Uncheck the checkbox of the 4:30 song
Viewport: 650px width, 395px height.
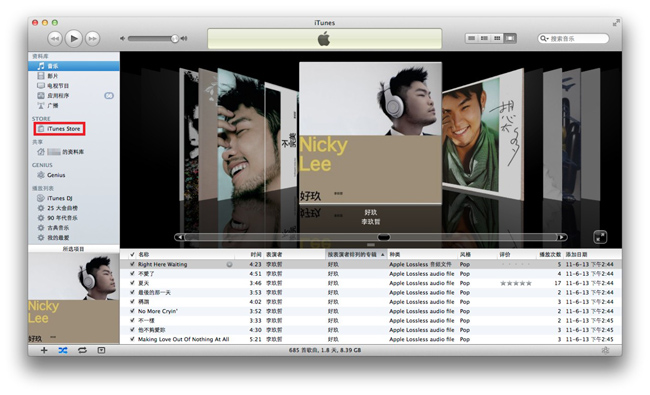point(132,330)
